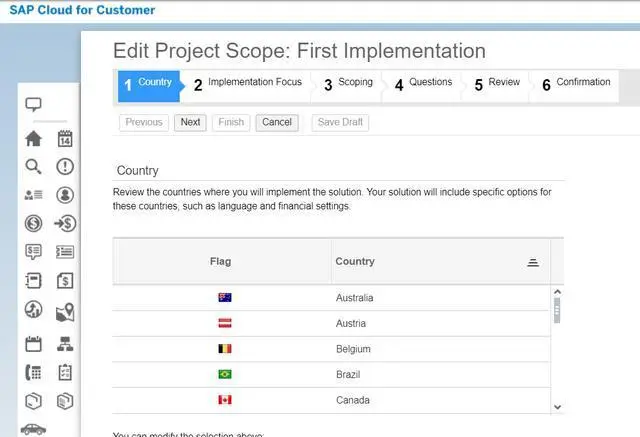Open the dollar speech-bubble quote icon
The image size is (640, 437).
pyautogui.click(x=33, y=252)
